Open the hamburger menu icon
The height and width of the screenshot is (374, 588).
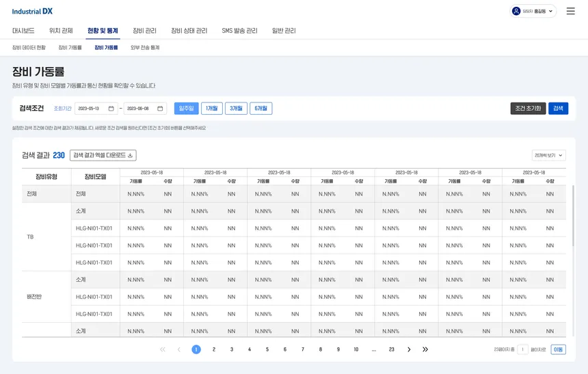570,11
